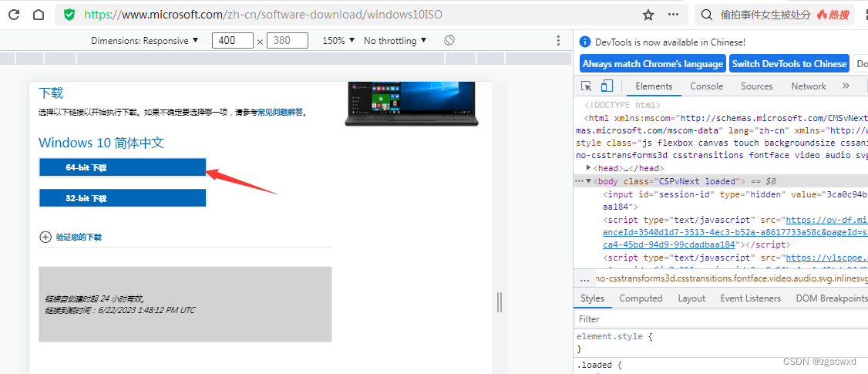This screenshot has width=868, height=374.
Task: Activate the inspect element picker icon
Action: point(586,86)
